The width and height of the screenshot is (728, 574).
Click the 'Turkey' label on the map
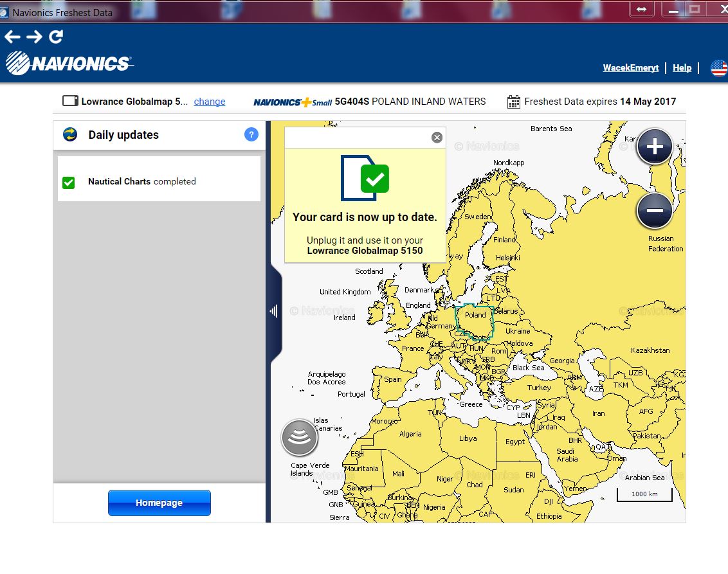point(539,388)
